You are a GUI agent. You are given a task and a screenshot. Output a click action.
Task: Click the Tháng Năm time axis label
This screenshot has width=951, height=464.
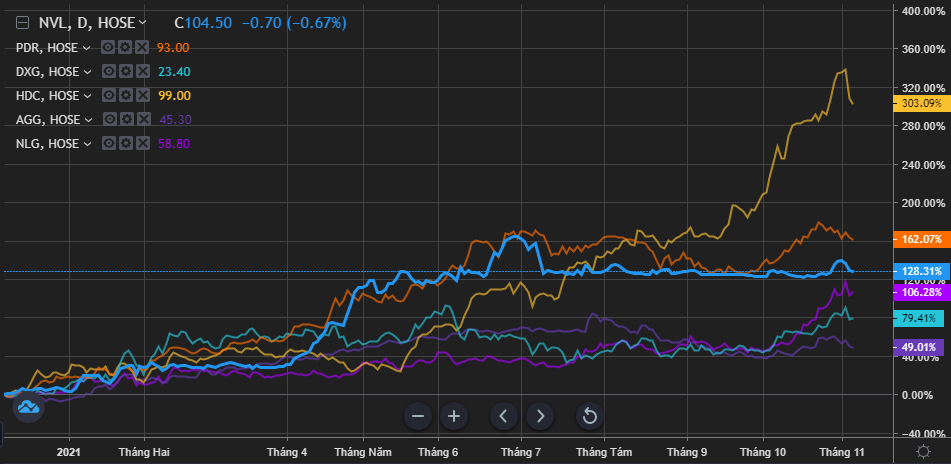pyautogui.click(x=363, y=452)
